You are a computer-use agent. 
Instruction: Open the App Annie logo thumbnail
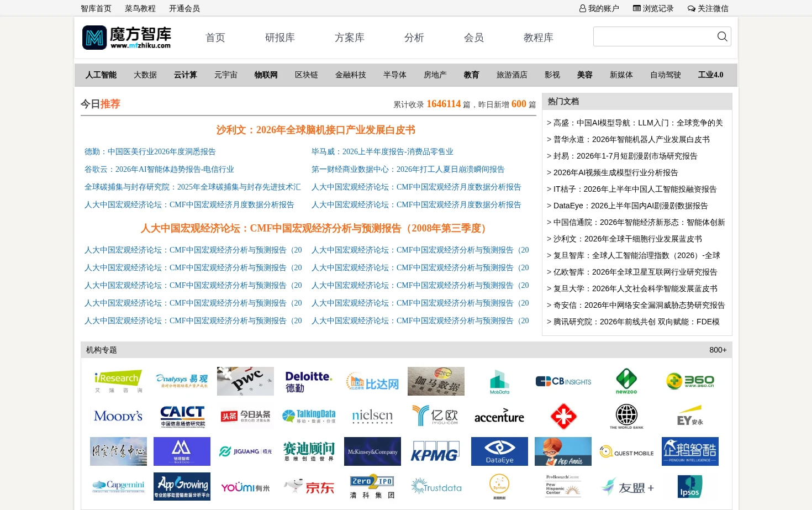563,451
